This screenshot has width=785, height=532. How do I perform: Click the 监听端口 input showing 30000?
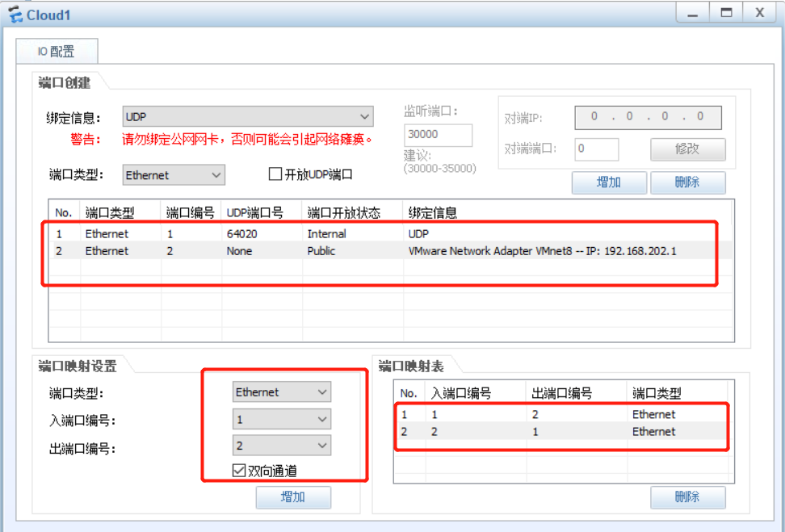click(x=438, y=135)
